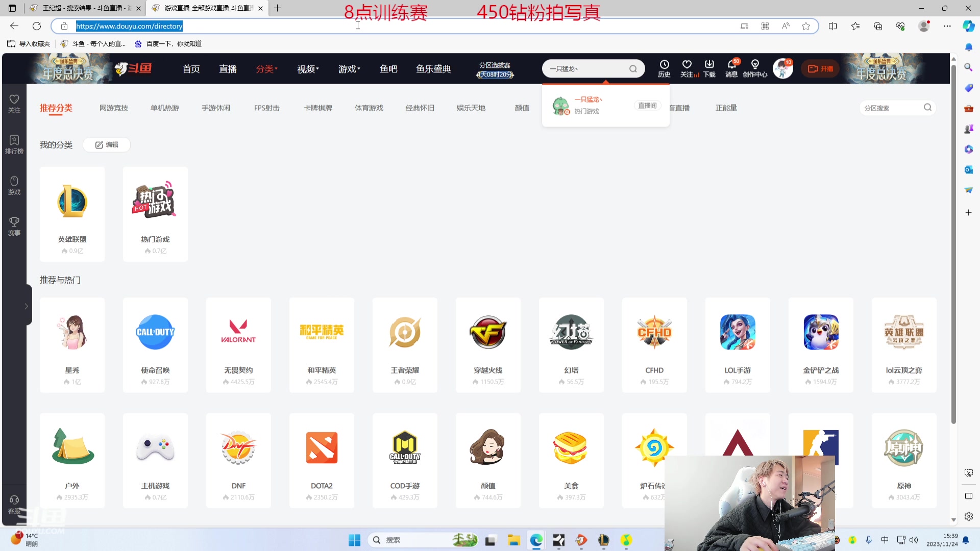This screenshot has width=980, height=551.
Task: Select the FPS射击 tab
Action: [267, 108]
